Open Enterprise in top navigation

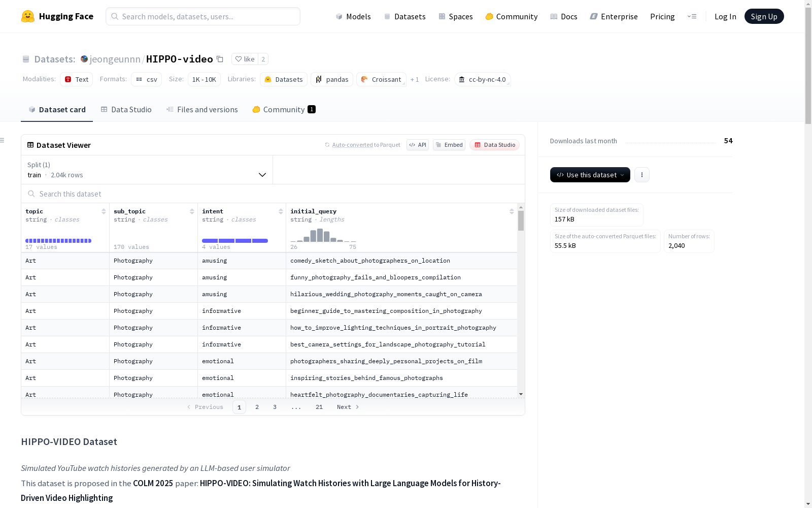614,16
